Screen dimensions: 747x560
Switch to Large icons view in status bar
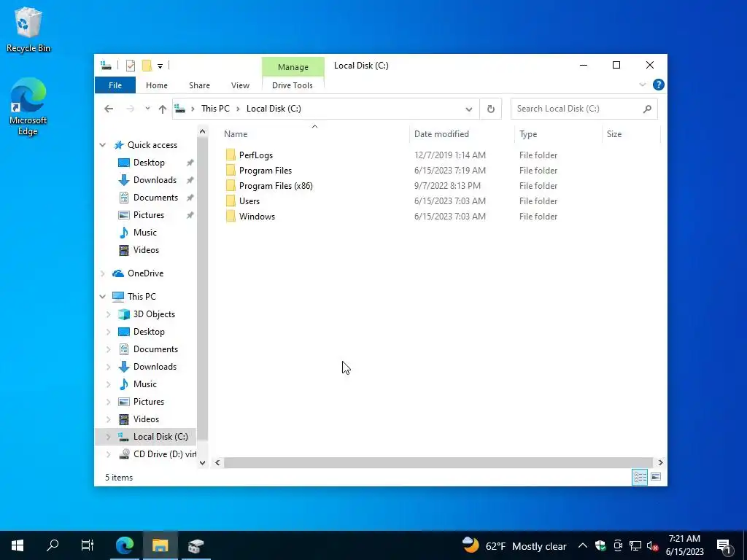pos(656,477)
